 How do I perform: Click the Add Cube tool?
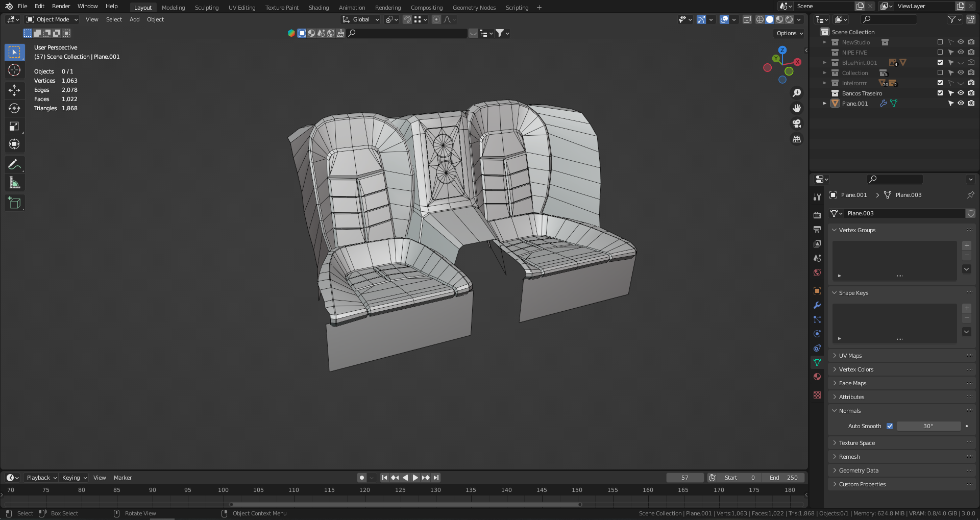[14, 203]
